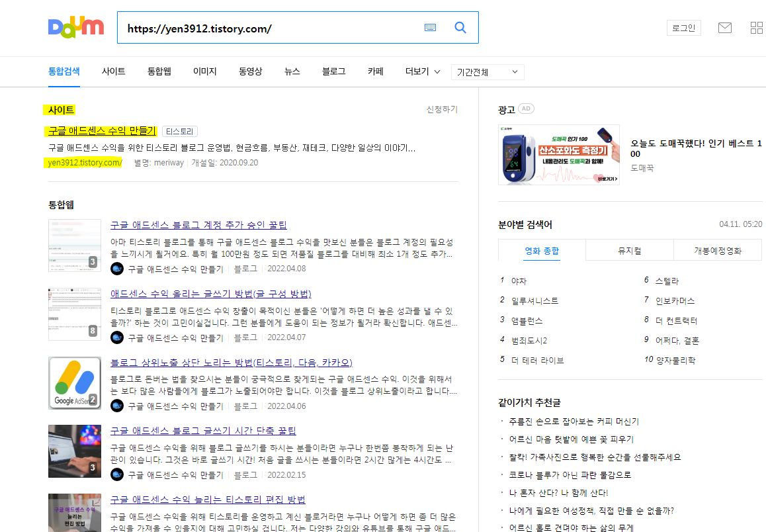The width and height of the screenshot is (766, 532).
Task: Click ranked keyword 양자물리학
Action: pos(675,361)
